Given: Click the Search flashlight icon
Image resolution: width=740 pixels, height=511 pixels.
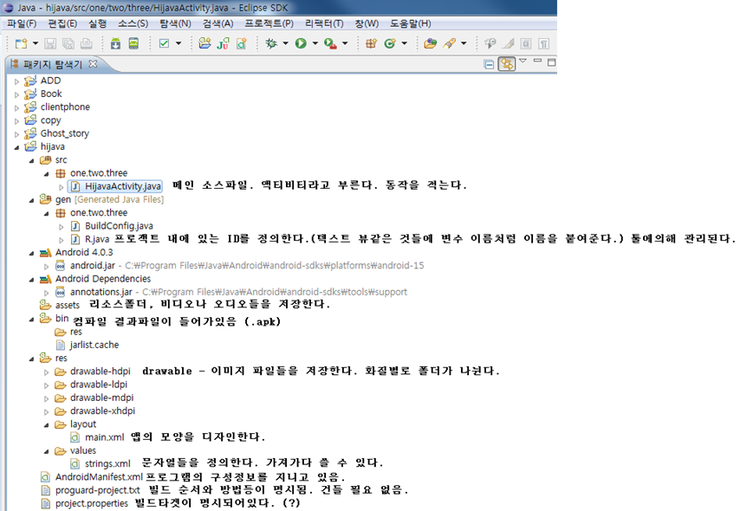Looking at the screenshot, I should coord(449,44).
